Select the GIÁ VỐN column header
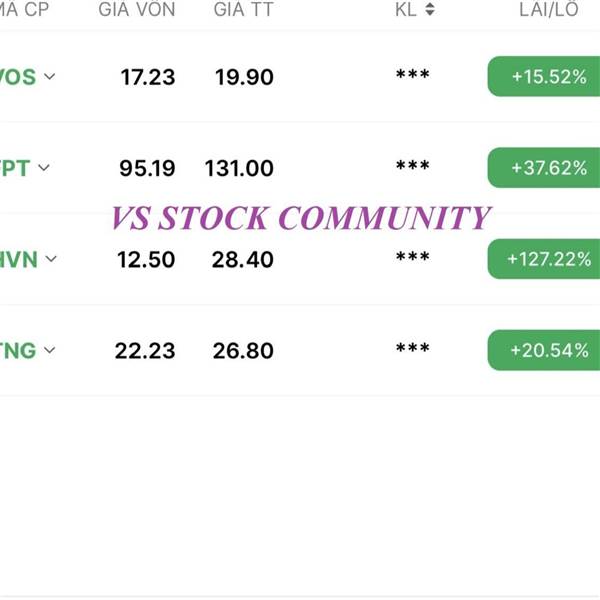 tap(137, 9)
